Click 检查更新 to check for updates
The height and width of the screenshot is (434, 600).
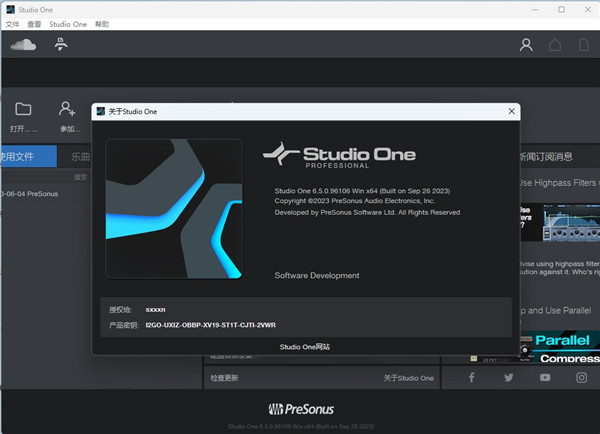(225, 378)
